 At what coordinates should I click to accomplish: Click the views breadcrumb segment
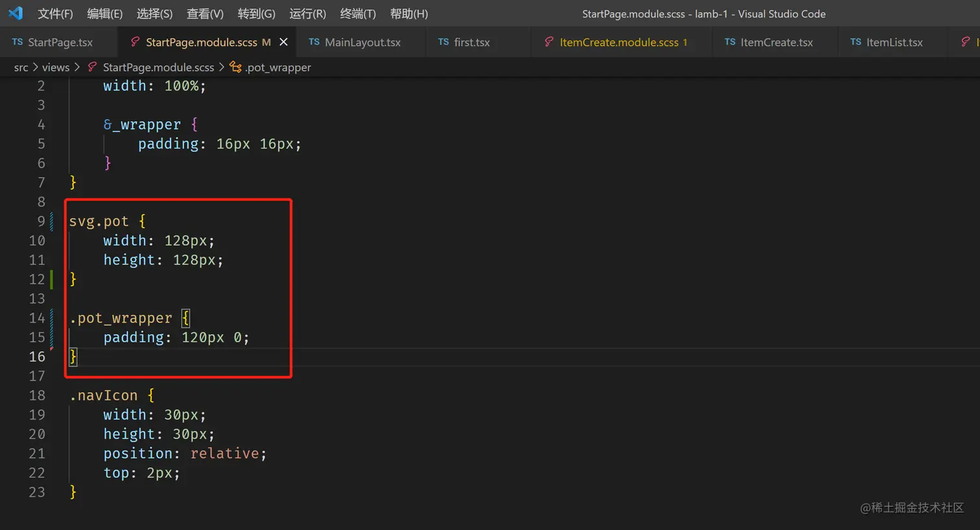[x=56, y=67]
